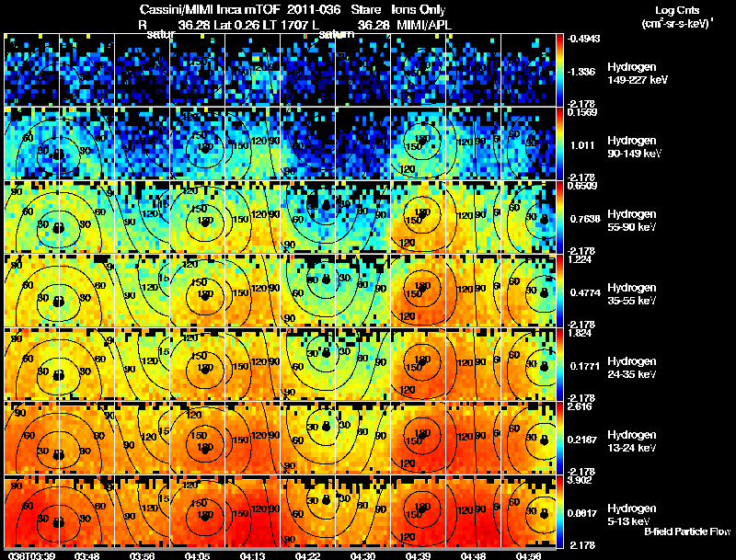Open the 35-55 keV panel at 04:48
Screen dimensions: 736x560
pos(473,291)
